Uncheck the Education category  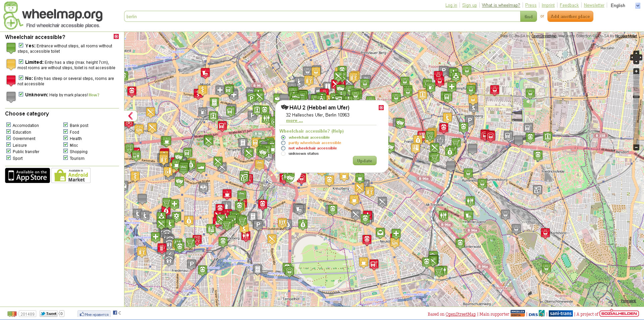point(9,131)
